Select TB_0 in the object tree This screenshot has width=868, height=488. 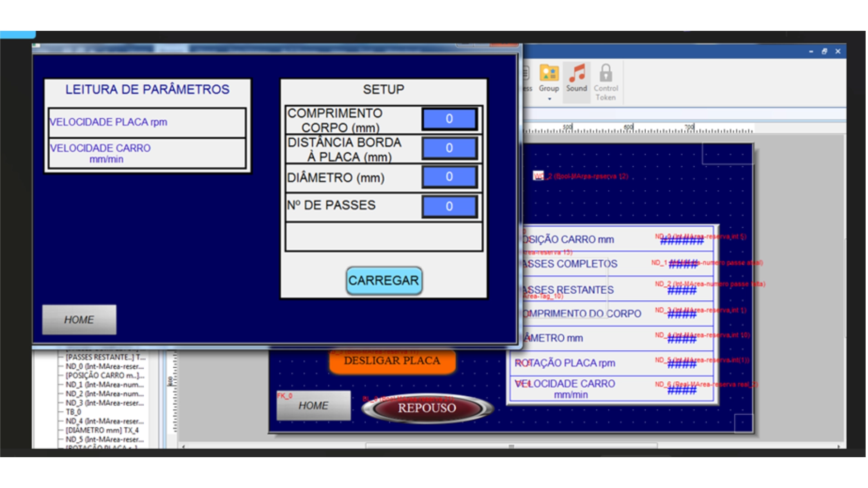(x=73, y=412)
